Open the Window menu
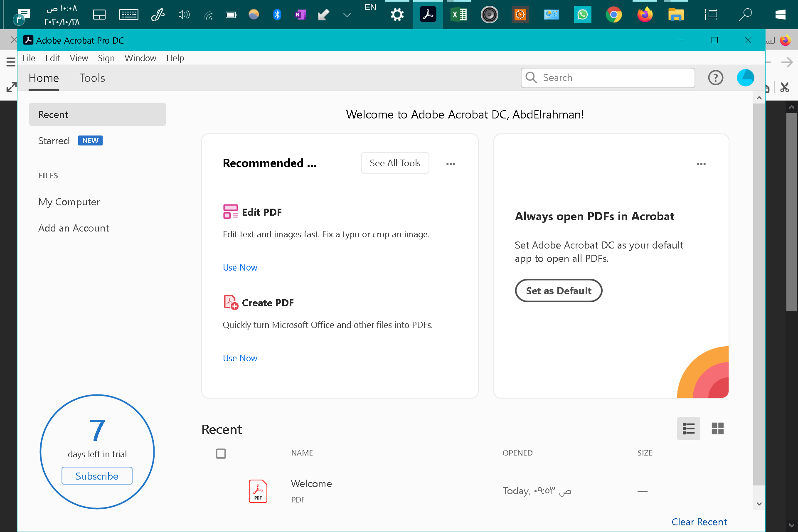Image resolution: width=798 pixels, height=532 pixels. point(140,58)
